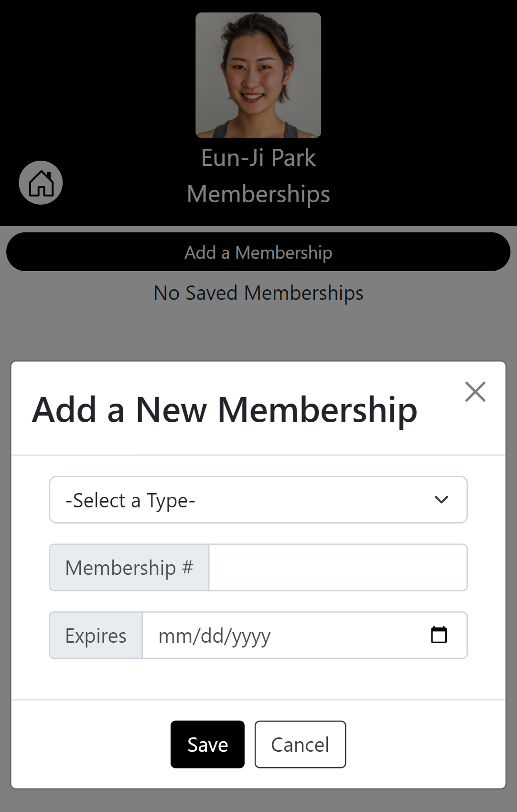The height and width of the screenshot is (812, 517).
Task: Go to the home screen icon
Action: (x=41, y=183)
